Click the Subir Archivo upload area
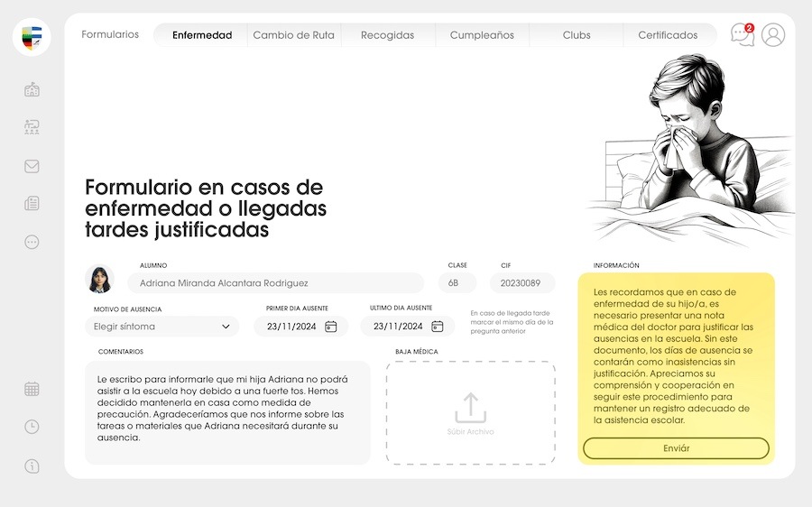Viewport: 812px width, 507px height. point(470,413)
